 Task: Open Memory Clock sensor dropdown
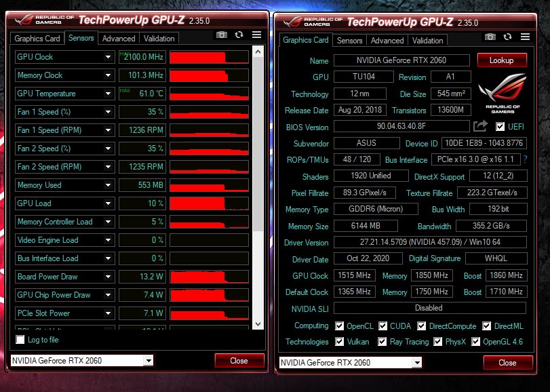click(108, 75)
